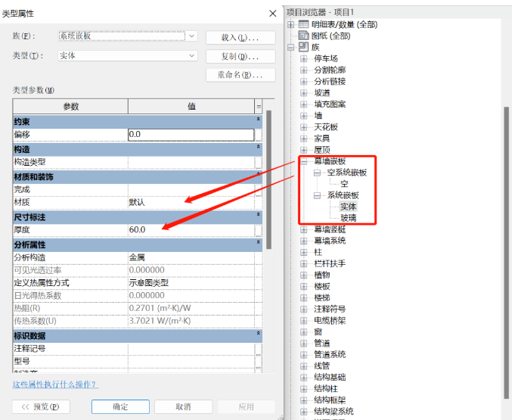Select the 空 type in tree
This screenshot has width=518, height=420.
[x=344, y=184]
